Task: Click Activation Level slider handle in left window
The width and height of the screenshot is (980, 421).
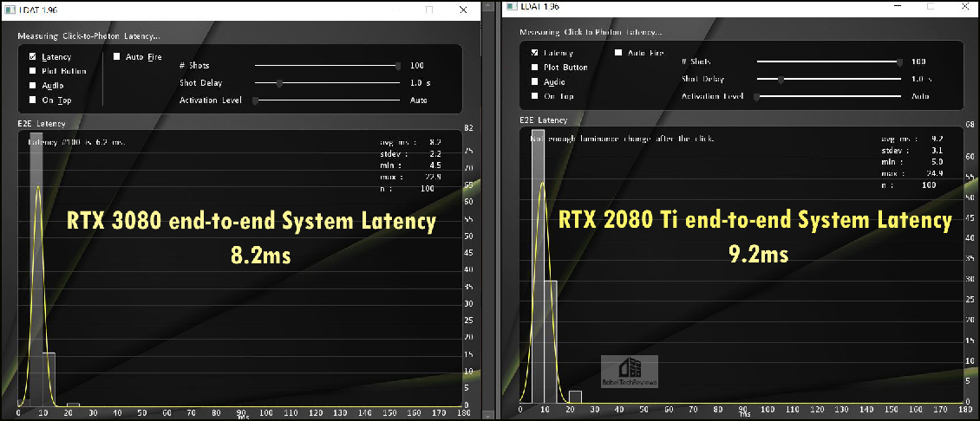Action: point(255,100)
